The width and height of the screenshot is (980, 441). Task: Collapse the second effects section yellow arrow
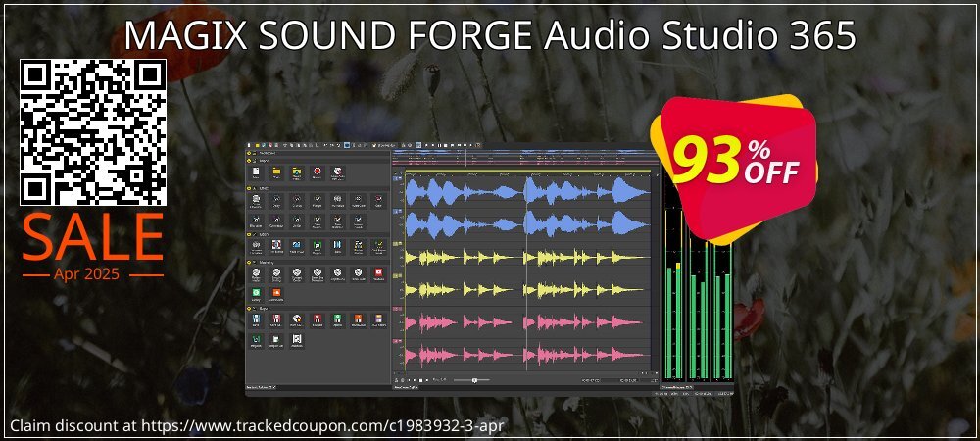[249, 188]
